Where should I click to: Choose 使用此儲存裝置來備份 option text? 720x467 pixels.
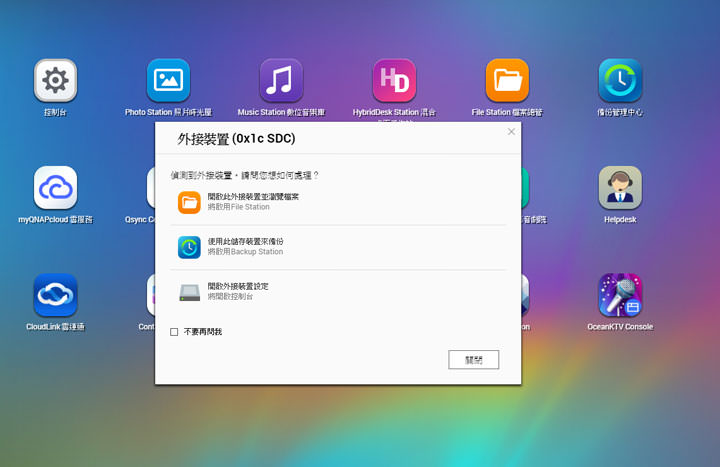tap(245, 242)
